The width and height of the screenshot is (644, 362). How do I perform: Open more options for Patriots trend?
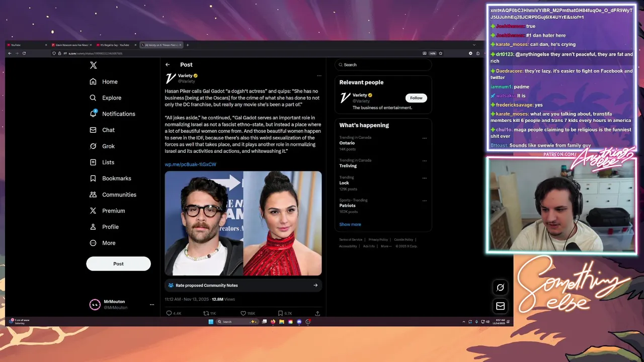424,201
